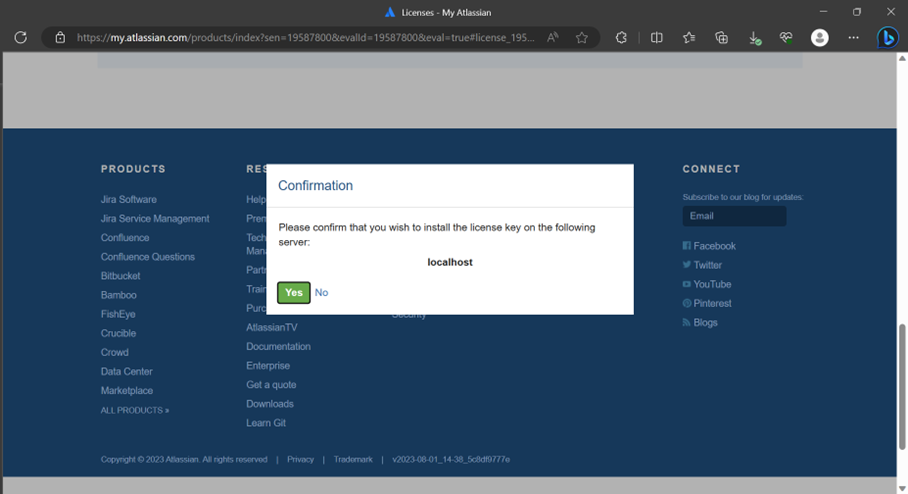The width and height of the screenshot is (908, 494).
Task: Open the browser Extensions icon
Action: [x=621, y=38]
